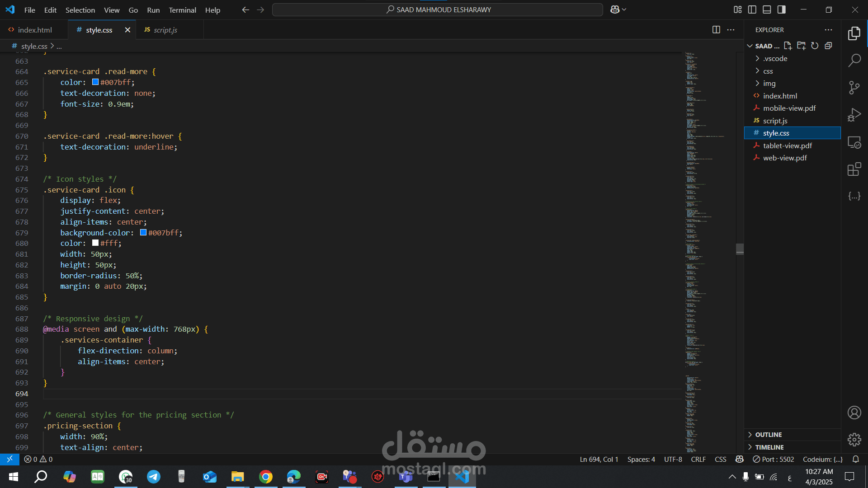The height and width of the screenshot is (488, 868).
Task: Toggle the Panel layout button
Action: tap(767, 9)
